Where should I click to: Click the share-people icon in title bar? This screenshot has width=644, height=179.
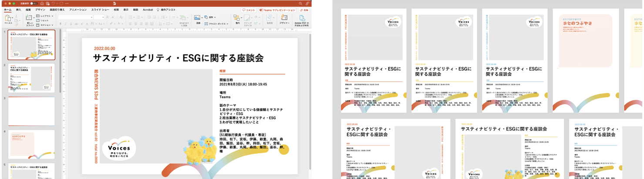coord(307,3)
